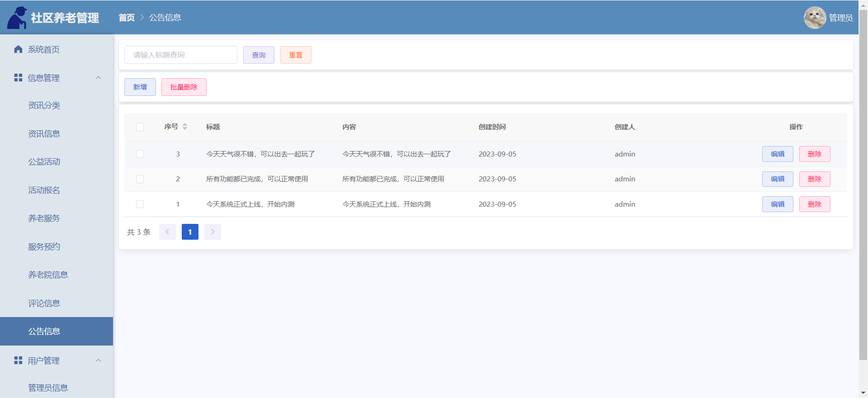Click the breadcrumb separator chevron

pyautogui.click(x=142, y=18)
